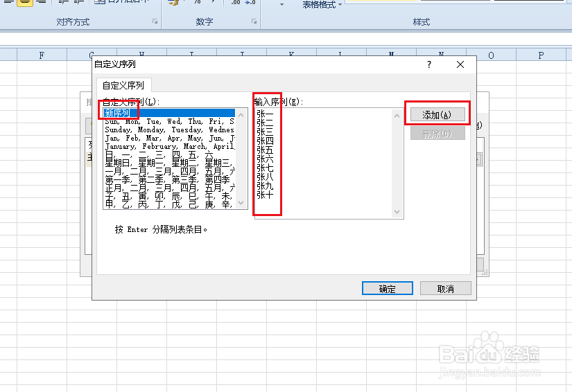Select the 星期日, 星期一 list entry
Screen dimensions: 572x392
coord(169,163)
